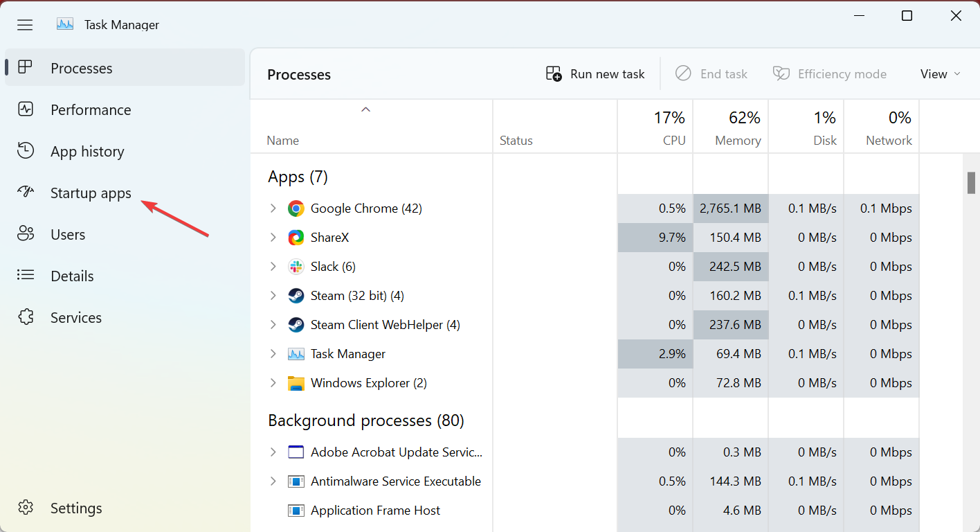This screenshot has height=532, width=980.
Task: Select the ShareX icon in list
Action: pos(296,238)
